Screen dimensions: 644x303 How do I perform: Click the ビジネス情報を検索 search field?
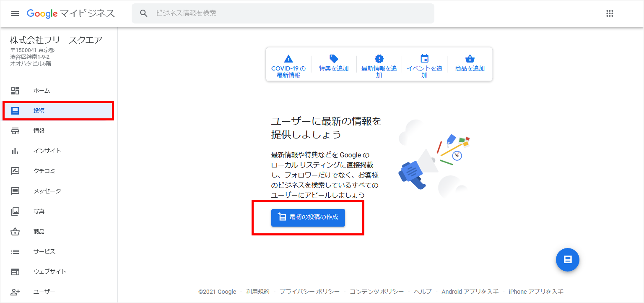click(x=283, y=13)
